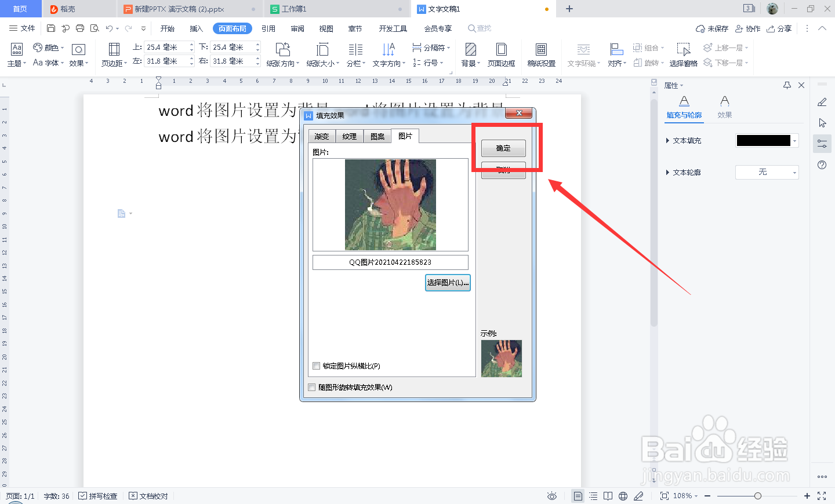The width and height of the screenshot is (835, 504).
Task: Click the 查找 search box
Action: coord(481,28)
